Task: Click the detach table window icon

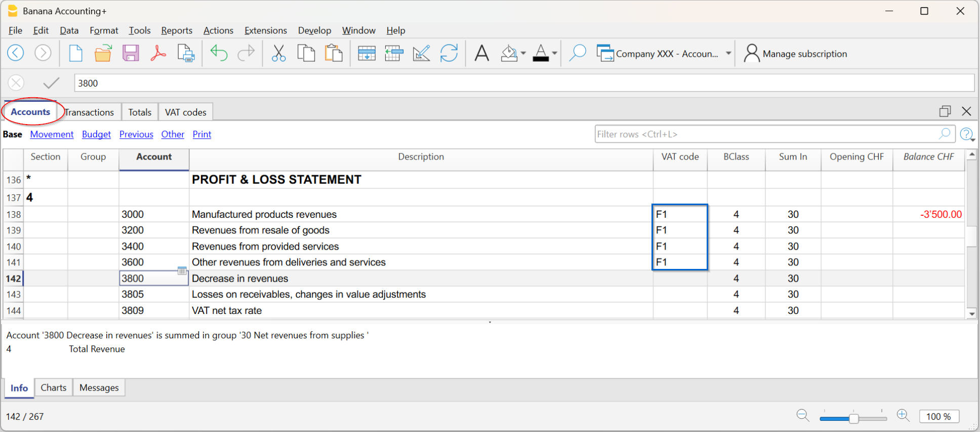Action: (945, 111)
